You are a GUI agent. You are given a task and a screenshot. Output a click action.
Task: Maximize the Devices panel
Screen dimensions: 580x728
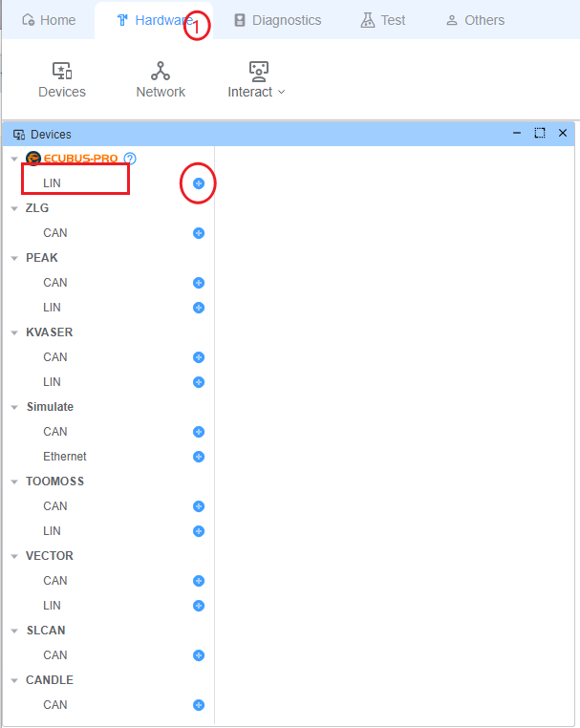[x=540, y=133]
